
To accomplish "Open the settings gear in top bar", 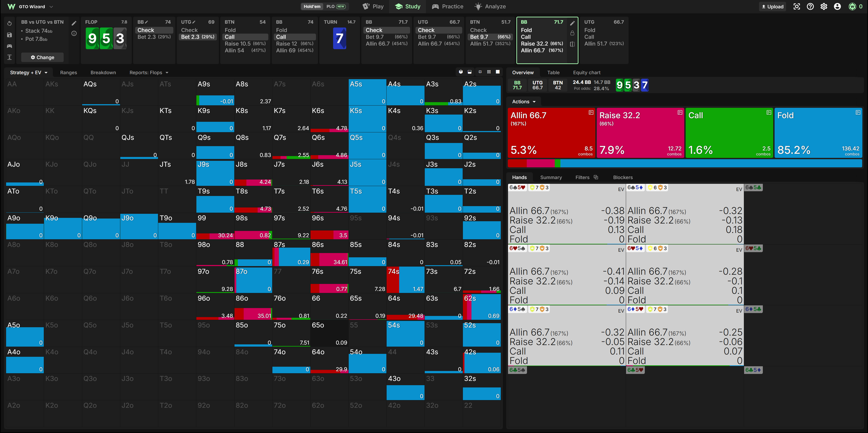I will 824,6.
